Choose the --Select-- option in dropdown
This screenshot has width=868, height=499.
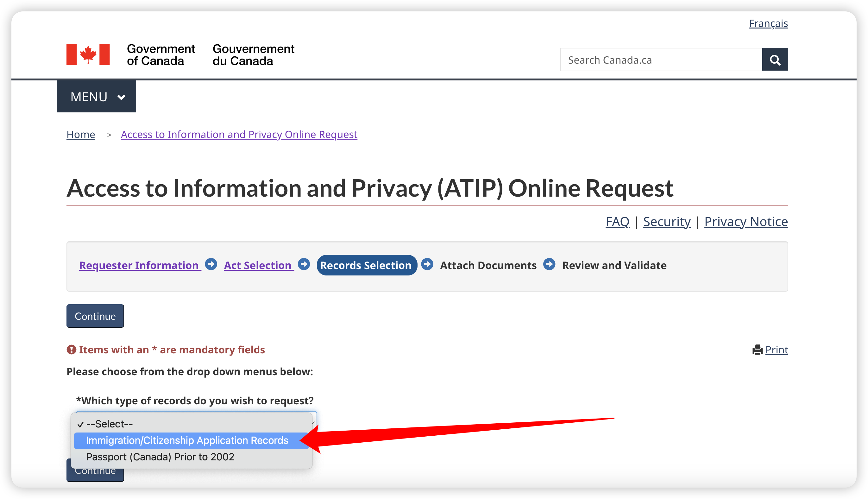click(x=192, y=424)
